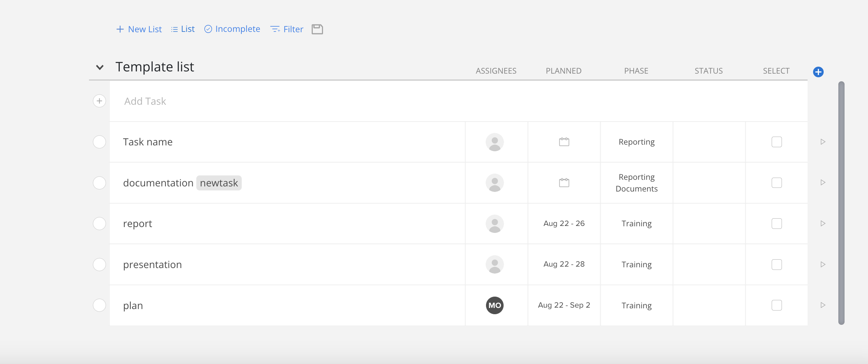Open the calendar icon on documentation row

coord(564,182)
